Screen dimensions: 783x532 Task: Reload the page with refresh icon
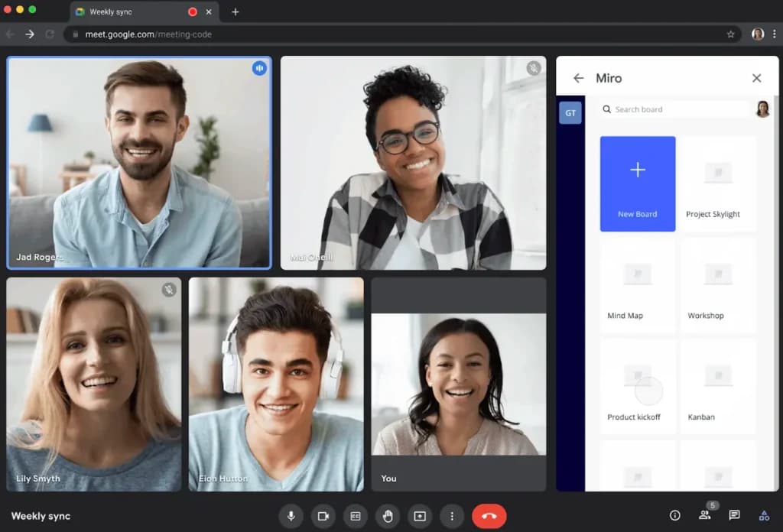[x=50, y=34]
